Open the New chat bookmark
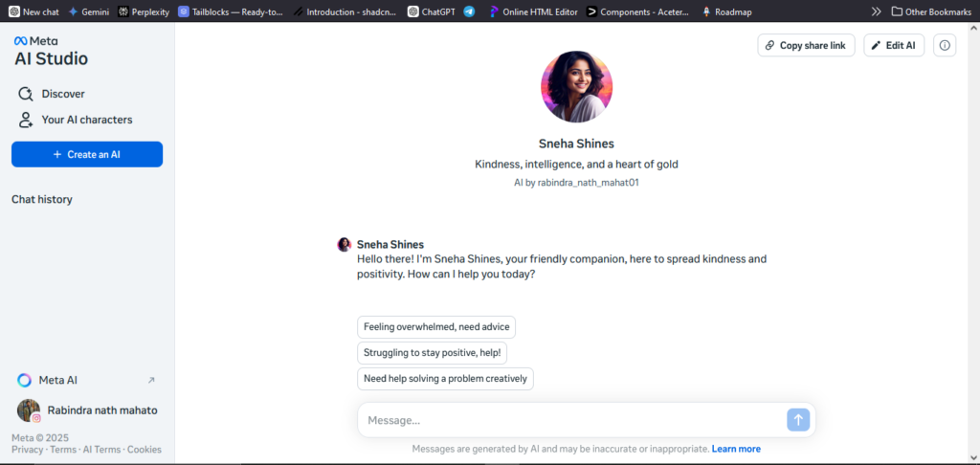The height and width of the screenshot is (465, 980). (33, 11)
